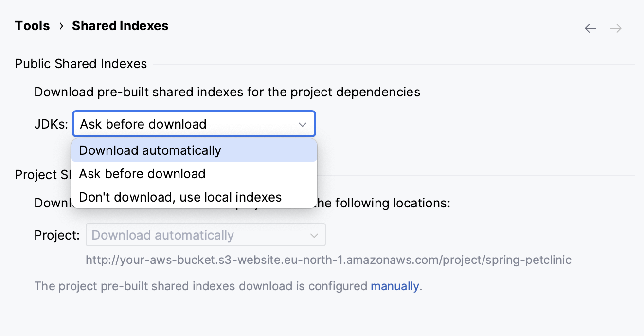Choose Don't download, use local indexes
The width and height of the screenshot is (644, 336).
tap(180, 197)
